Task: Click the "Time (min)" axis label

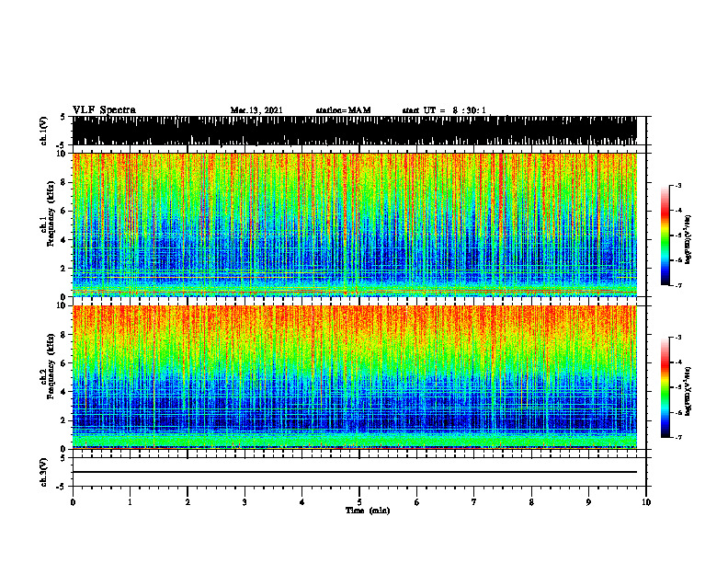Action: tap(368, 511)
